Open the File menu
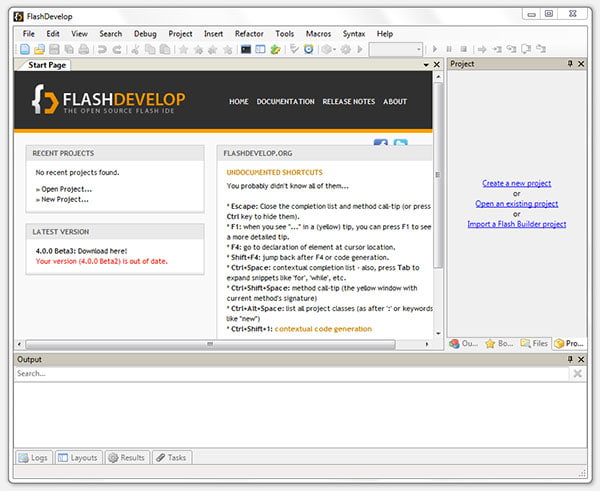 29,34
